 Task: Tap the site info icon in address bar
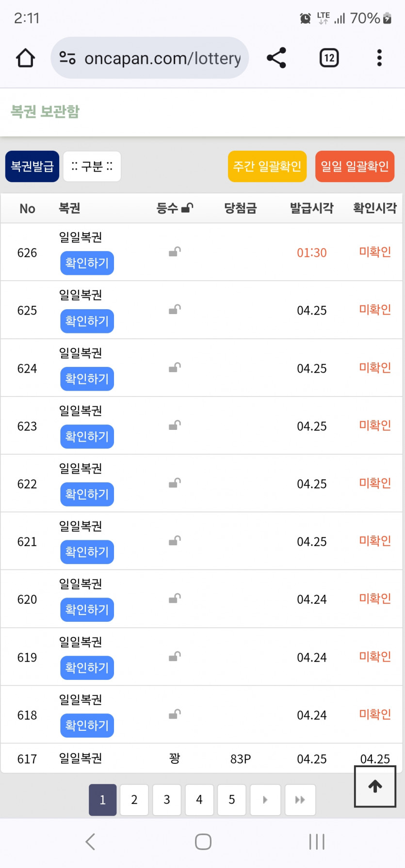pos(67,58)
